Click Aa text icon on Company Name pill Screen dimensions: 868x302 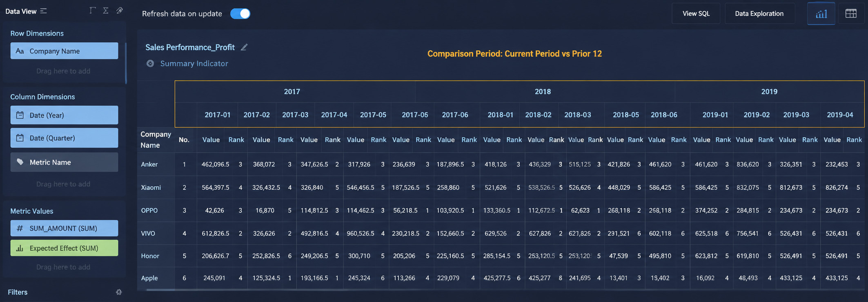click(x=20, y=51)
